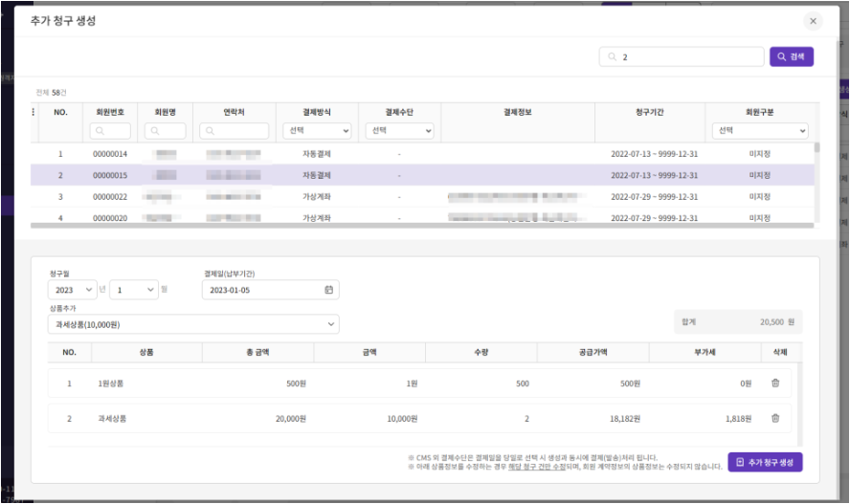Open the 청구월 month dropdown

(x=133, y=289)
